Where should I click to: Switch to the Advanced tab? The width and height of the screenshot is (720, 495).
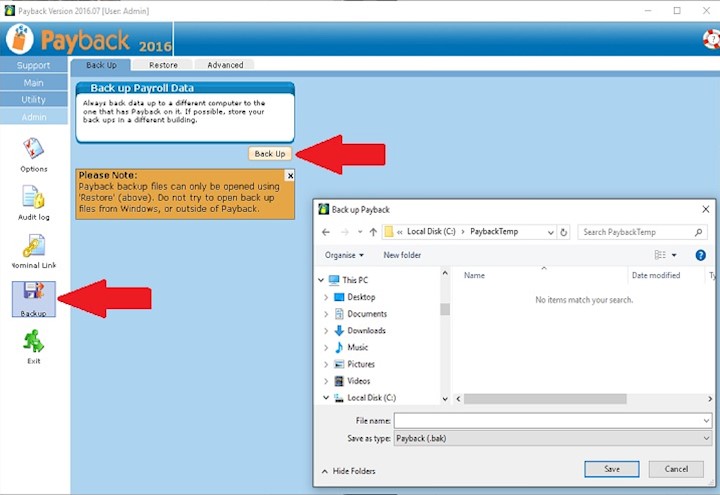tap(225, 65)
